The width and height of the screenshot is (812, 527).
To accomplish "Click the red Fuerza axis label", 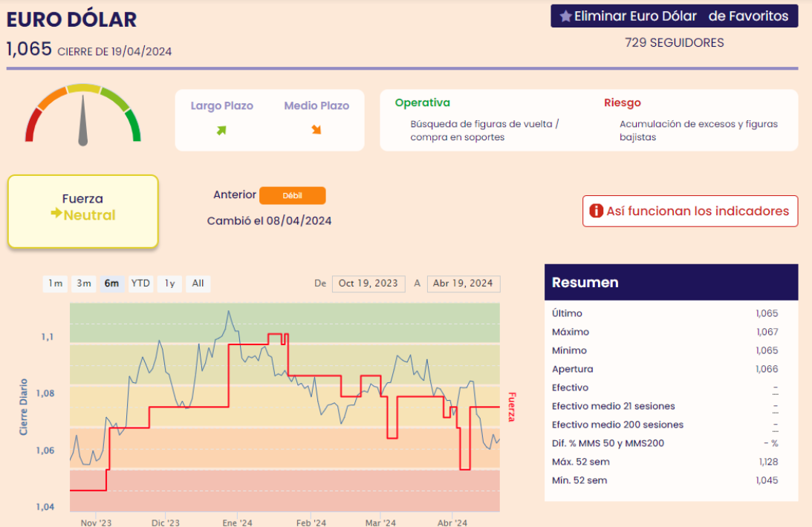I will (511, 407).
